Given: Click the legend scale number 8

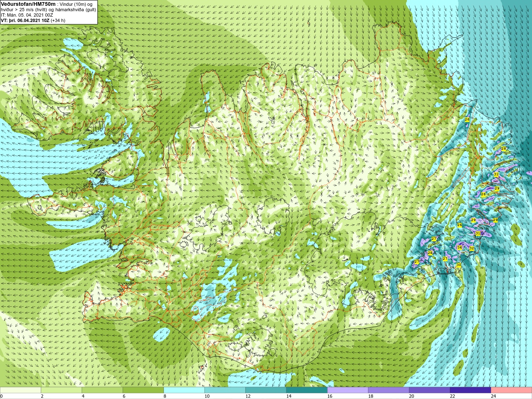Looking at the screenshot, I should 165,396.
